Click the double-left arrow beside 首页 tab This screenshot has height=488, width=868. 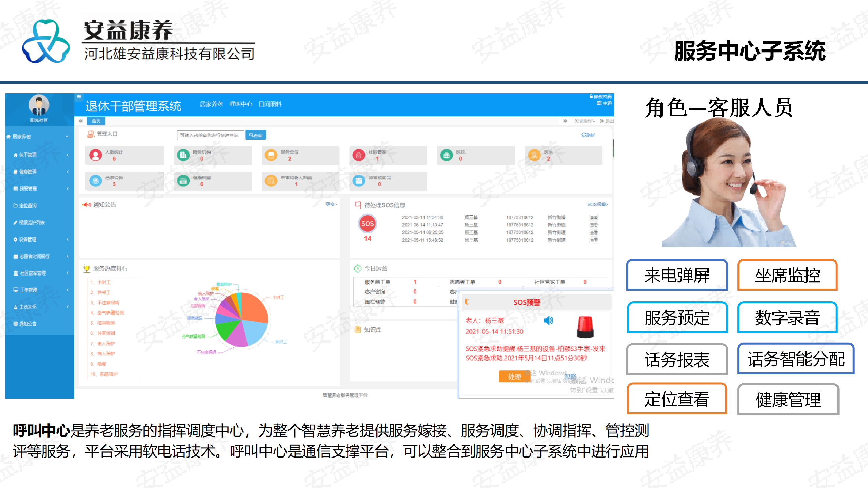point(81,121)
